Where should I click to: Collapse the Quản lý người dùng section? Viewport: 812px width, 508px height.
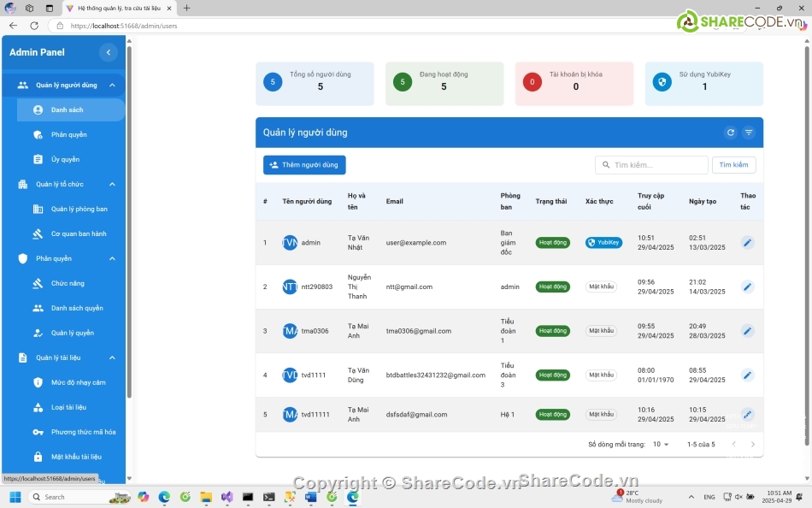click(x=112, y=85)
